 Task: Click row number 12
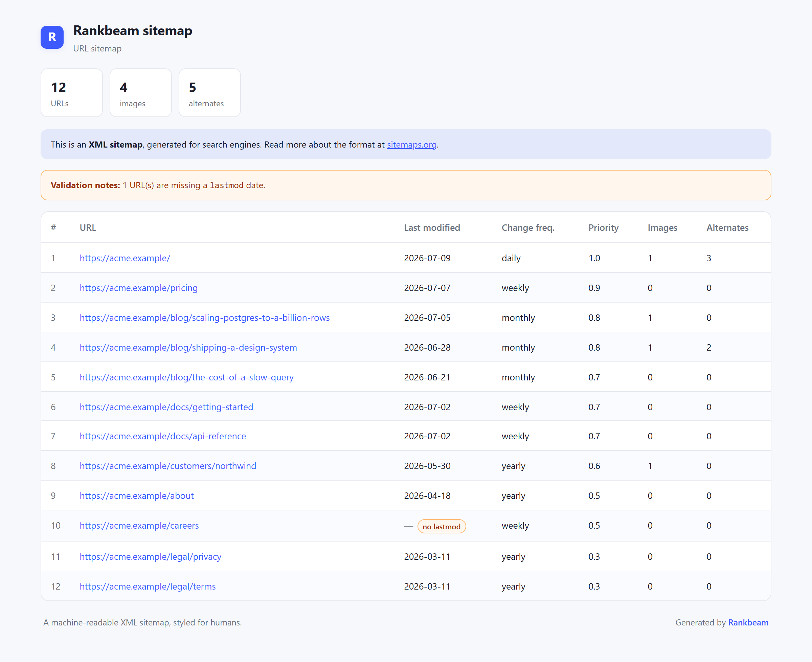tap(56, 586)
